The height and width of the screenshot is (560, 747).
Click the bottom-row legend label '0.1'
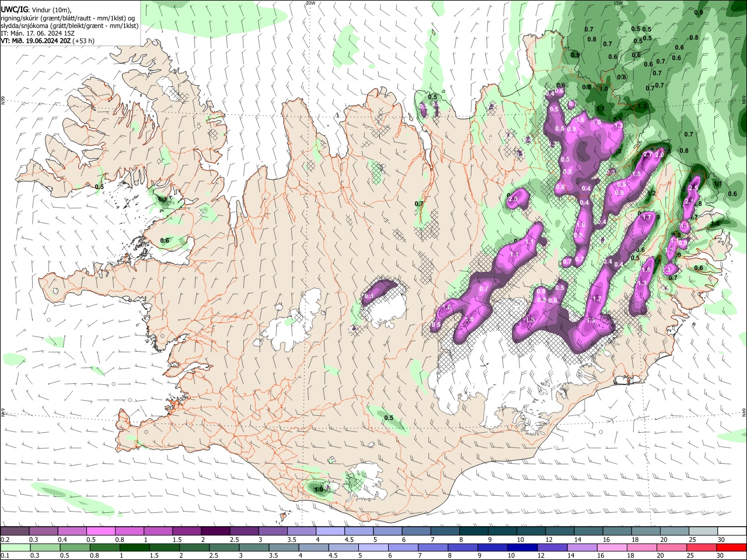click(5, 556)
